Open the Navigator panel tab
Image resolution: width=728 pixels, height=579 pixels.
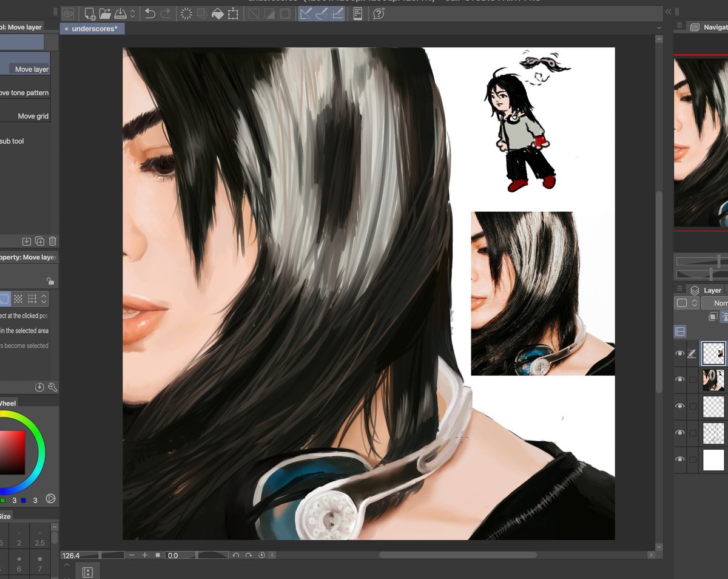pyautogui.click(x=709, y=27)
